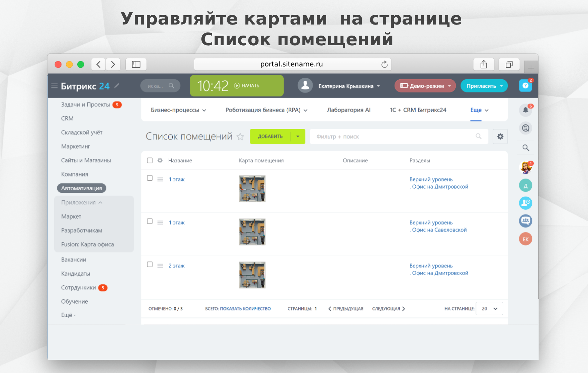Tick checkbox for Савеловской 1 этаж row
Viewport: 588px width, 373px height.
(x=150, y=221)
